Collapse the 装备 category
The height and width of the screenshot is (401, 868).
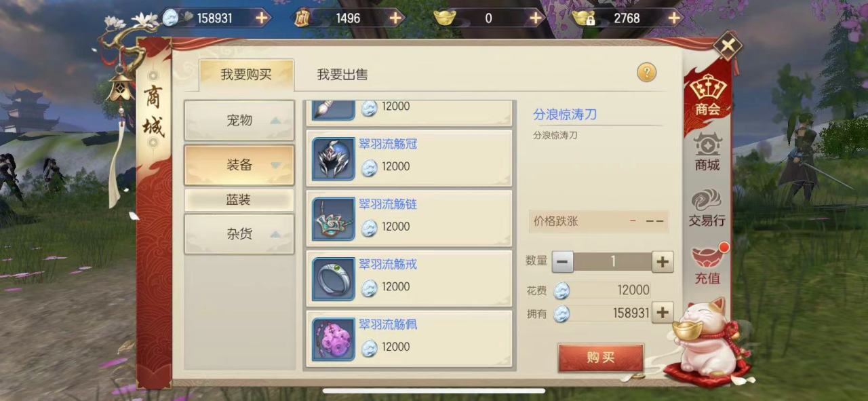tap(239, 165)
